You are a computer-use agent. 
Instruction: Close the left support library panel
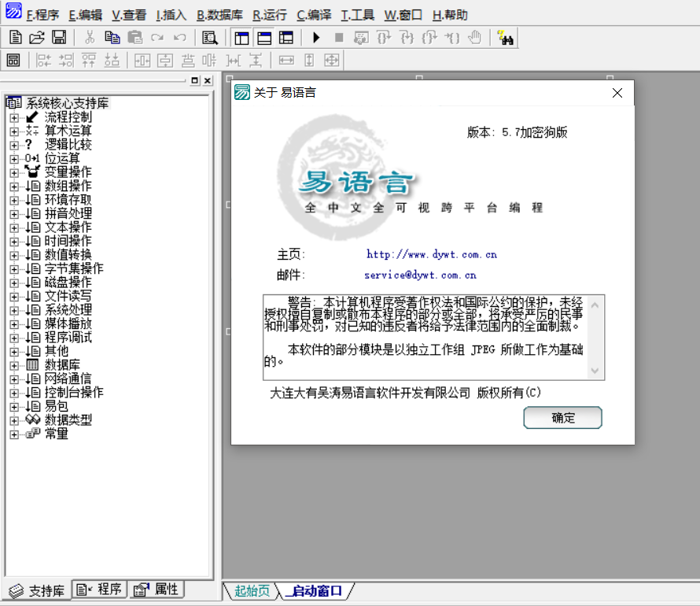pos(208,80)
